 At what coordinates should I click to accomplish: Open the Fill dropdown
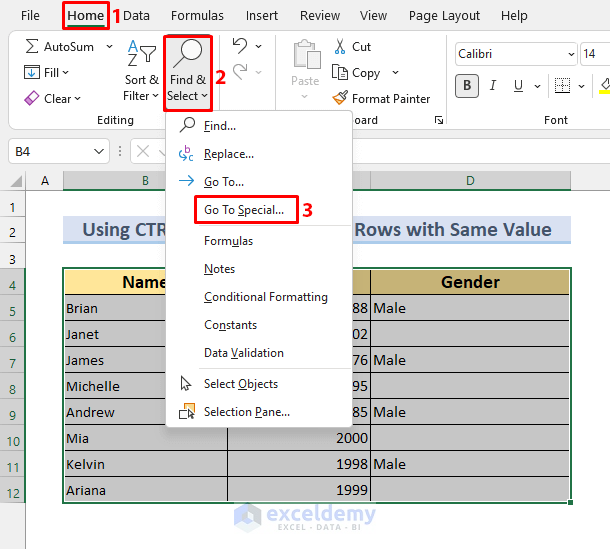click(47, 72)
